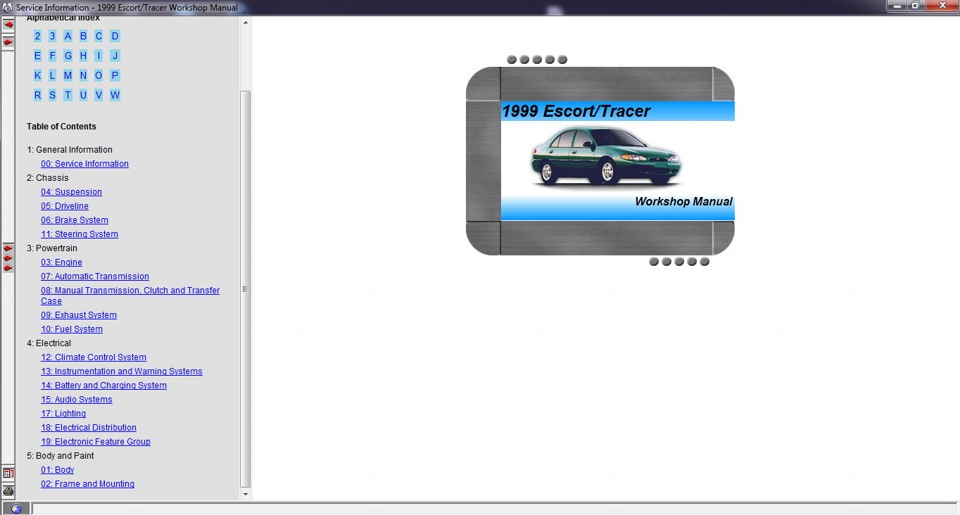The height and width of the screenshot is (515, 960).
Task: Open 11: Steering System link
Action: coord(80,234)
